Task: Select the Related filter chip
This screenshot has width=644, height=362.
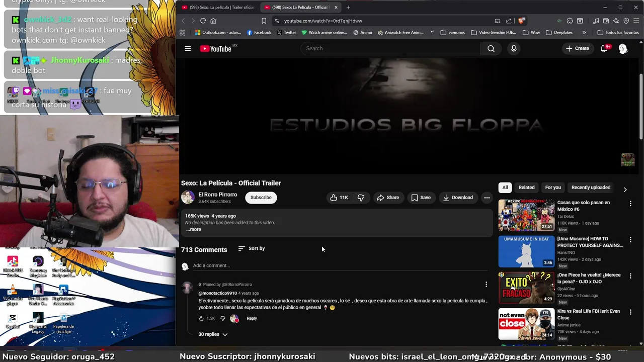Action: (x=526, y=188)
